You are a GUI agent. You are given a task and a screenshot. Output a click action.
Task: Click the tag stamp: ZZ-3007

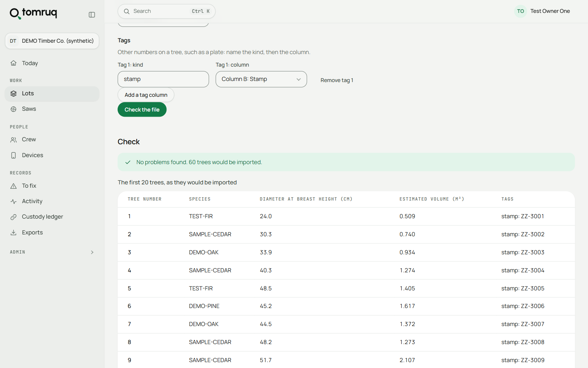(523, 324)
